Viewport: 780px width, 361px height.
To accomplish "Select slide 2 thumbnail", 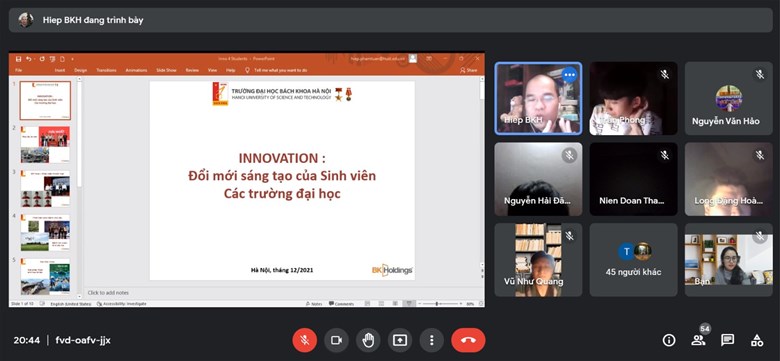I will pos(45,144).
